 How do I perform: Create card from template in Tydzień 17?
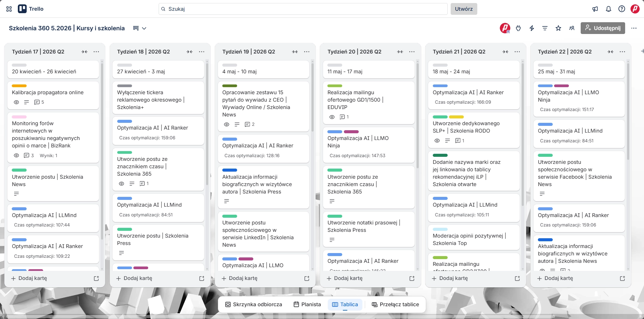96,279
